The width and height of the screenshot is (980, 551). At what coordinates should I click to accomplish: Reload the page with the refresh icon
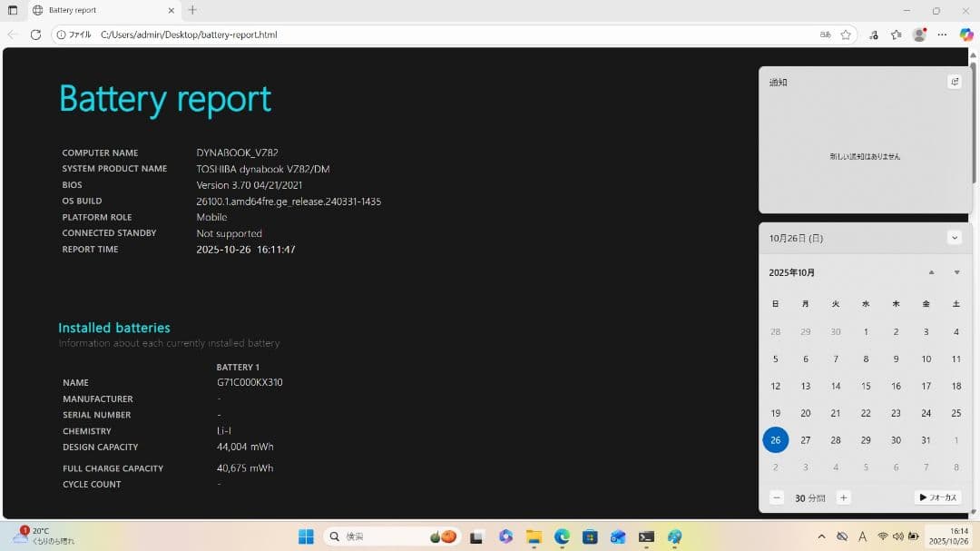[x=35, y=34]
